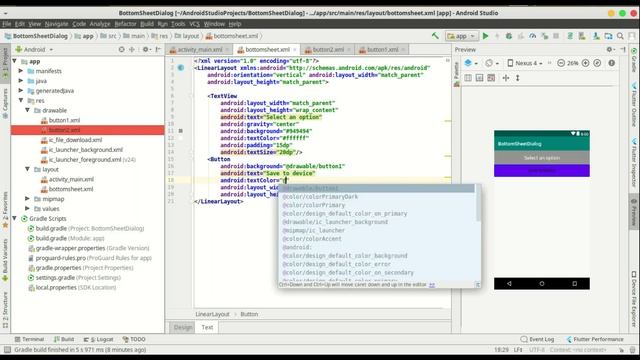Open the Build tool window
Image resolution: width=640 pixels, height=360 pixels.
coord(64,339)
